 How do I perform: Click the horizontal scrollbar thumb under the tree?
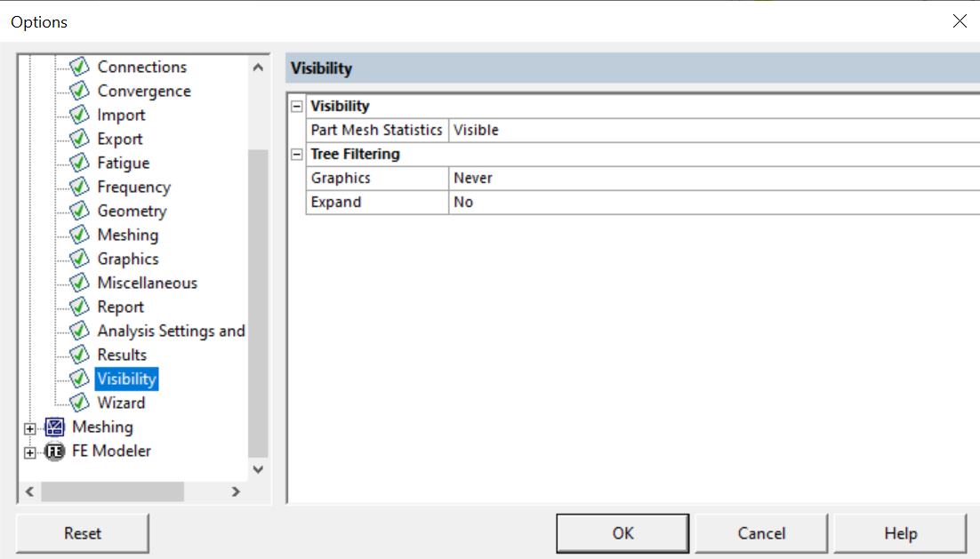[x=113, y=491]
